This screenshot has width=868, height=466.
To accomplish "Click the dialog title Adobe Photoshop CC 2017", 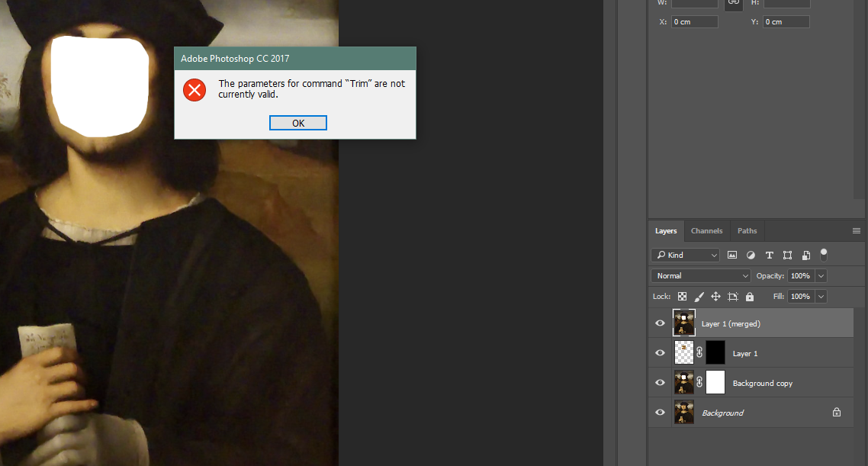I will point(235,59).
